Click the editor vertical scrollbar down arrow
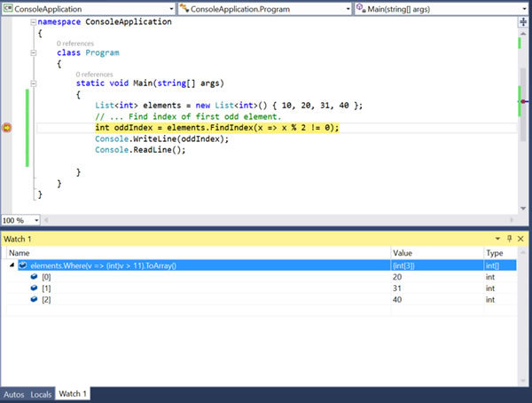This screenshot has height=403, width=532. (523, 209)
